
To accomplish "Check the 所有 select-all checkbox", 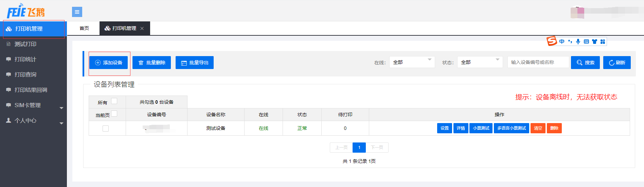I will (x=114, y=101).
